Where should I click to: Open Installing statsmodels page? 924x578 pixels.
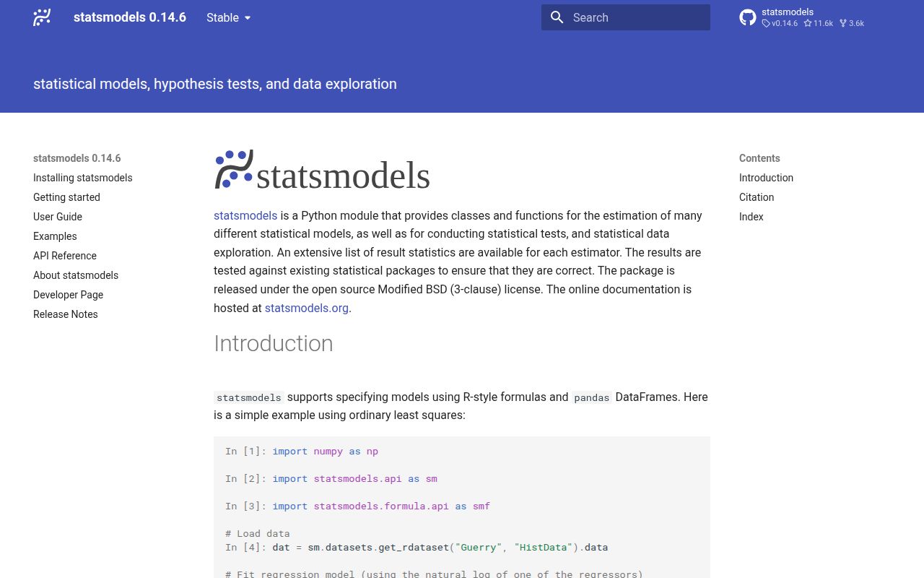coord(83,178)
